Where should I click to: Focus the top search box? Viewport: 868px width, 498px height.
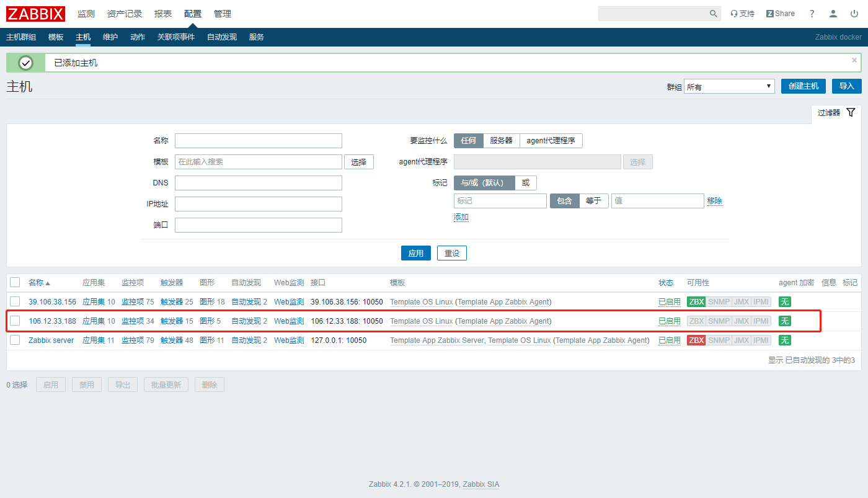[653, 14]
